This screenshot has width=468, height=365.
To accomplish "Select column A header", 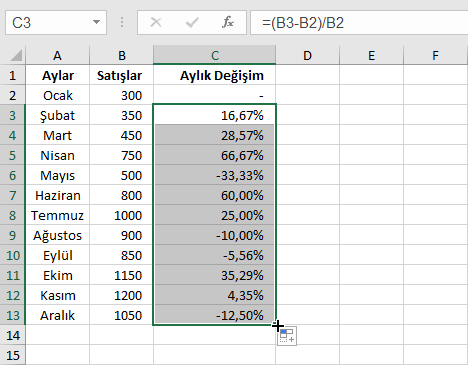I will (57, 55).
